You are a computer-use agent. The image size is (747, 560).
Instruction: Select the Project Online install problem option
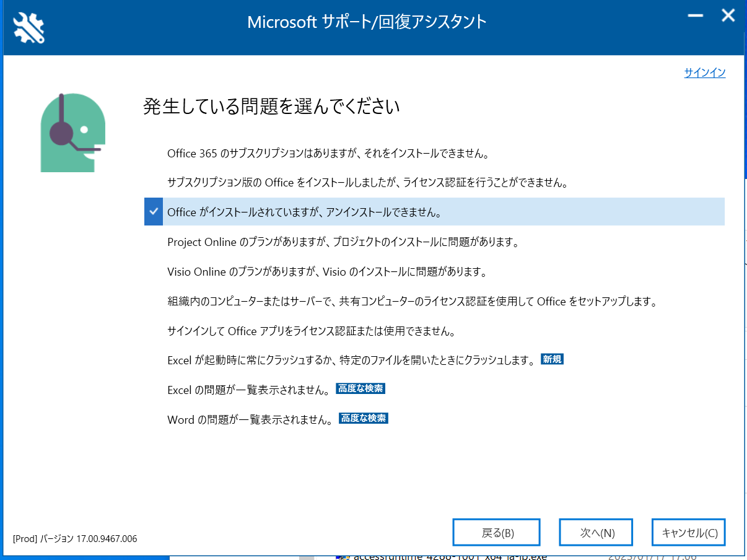click(x=343, y=242)
